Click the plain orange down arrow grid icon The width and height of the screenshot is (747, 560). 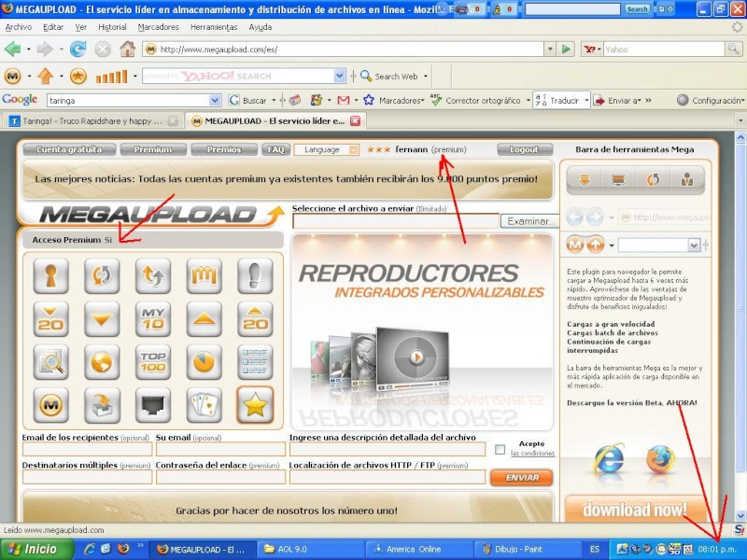[102, 318]
